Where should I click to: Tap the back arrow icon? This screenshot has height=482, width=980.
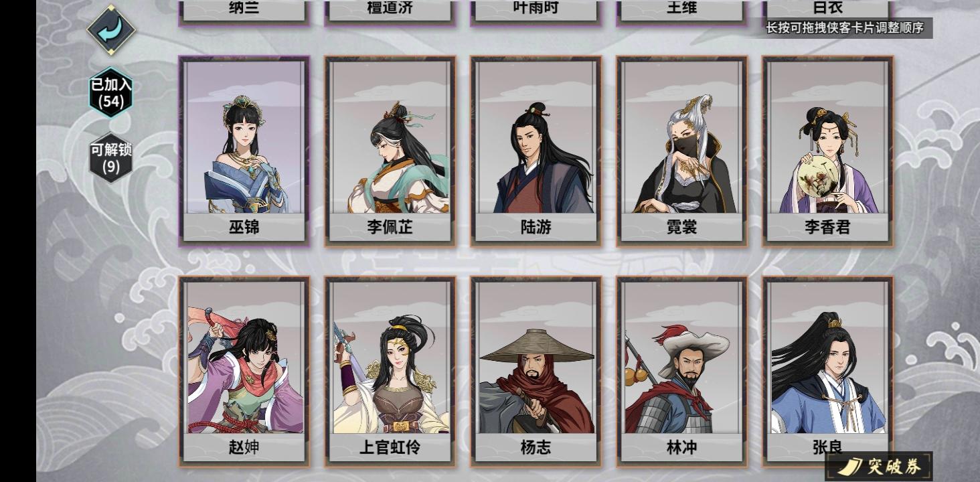(111, 29)
